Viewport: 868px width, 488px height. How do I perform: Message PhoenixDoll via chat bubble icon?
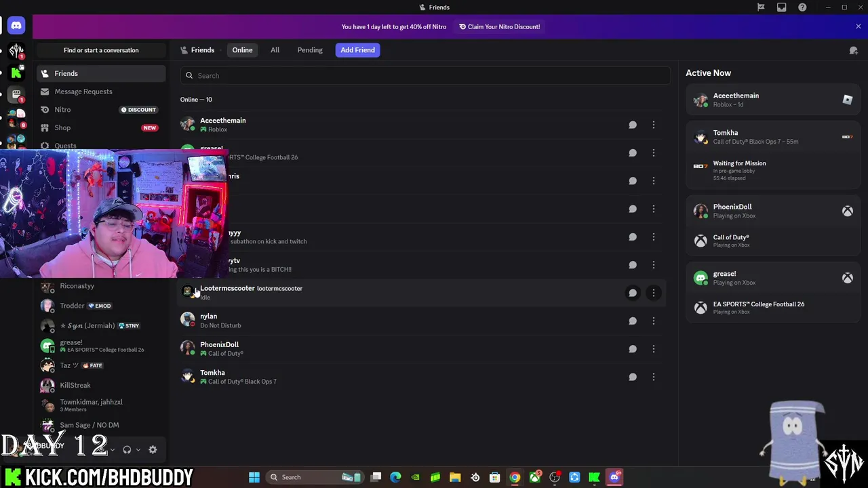pos(633,349)
